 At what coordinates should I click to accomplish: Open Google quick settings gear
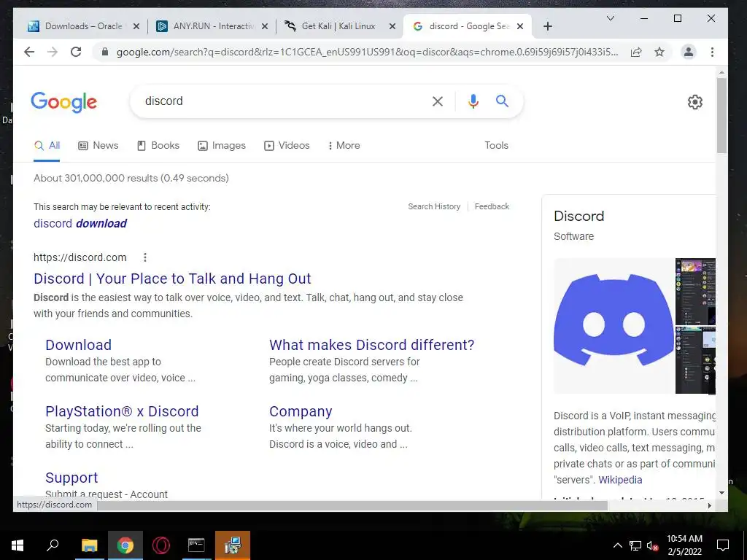point(695,101)
